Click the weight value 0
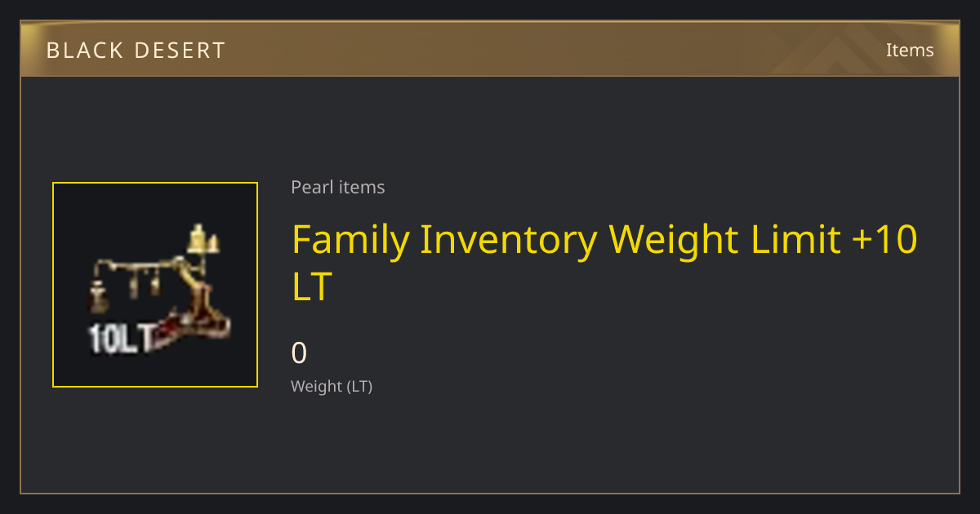980x514 pixels. point(300,352)
